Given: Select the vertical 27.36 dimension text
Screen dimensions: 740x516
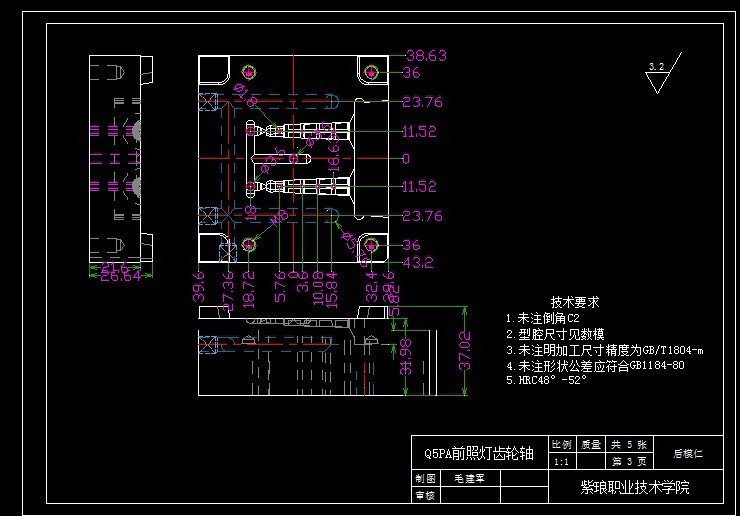Looking at the screenshot, I should point(228,290).
